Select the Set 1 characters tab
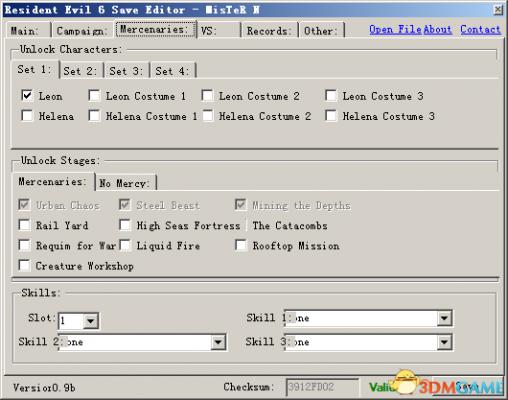 click(35, 69)
